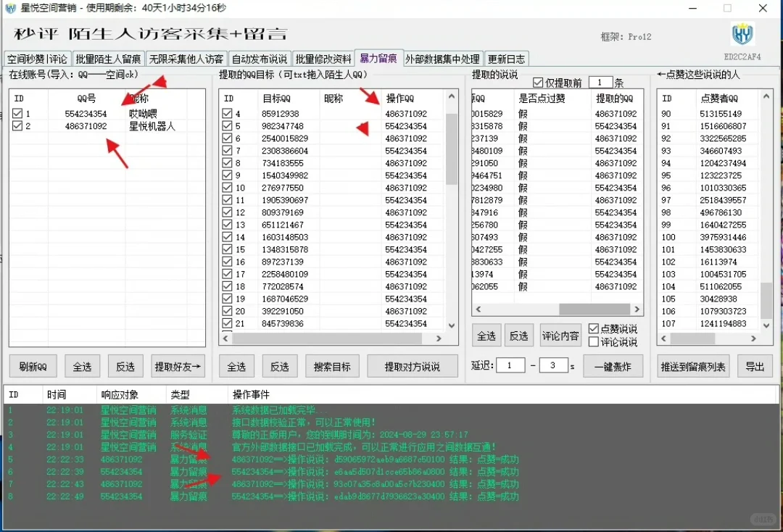Viewport: 783px width, 532px height.
Task: Uncheck the row with QQ 554234354
Action: 16,114
